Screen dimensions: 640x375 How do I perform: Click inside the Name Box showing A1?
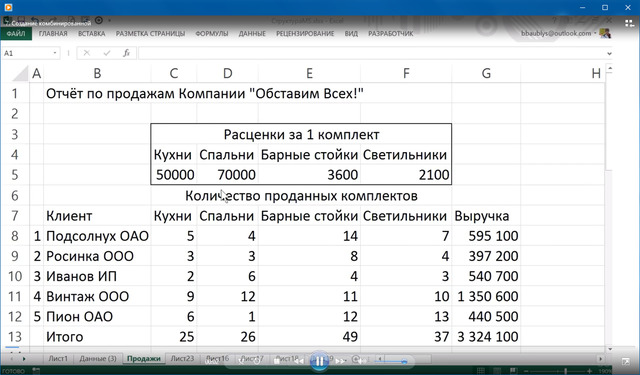pyautogui.click(x=27, y=53)
